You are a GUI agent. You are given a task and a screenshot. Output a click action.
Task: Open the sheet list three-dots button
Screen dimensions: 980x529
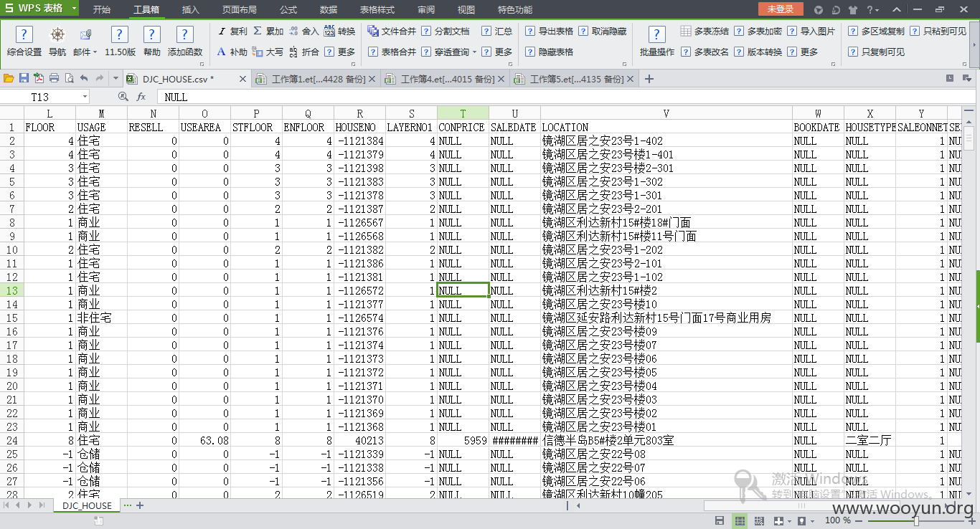(128, 505)
